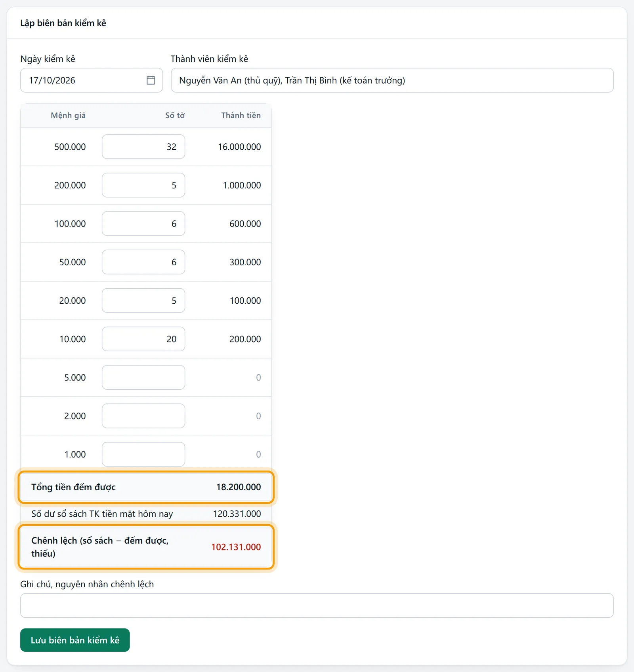
Task: Click the Ghi chú, nguyên nhân chênh lệch field
Action: pos(317,605)
